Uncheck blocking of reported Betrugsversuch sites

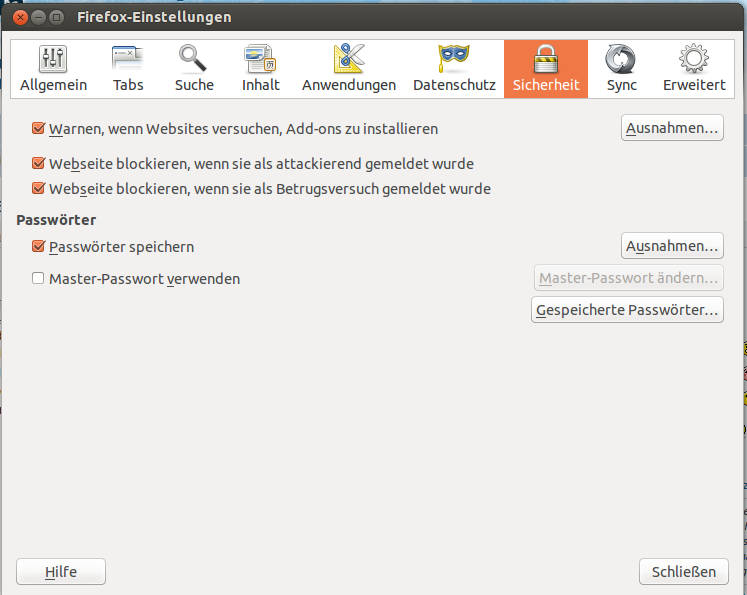[39, 188]
